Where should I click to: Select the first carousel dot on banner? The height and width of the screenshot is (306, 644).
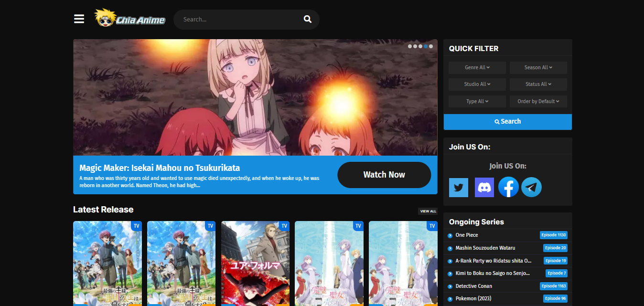[410, 46]
